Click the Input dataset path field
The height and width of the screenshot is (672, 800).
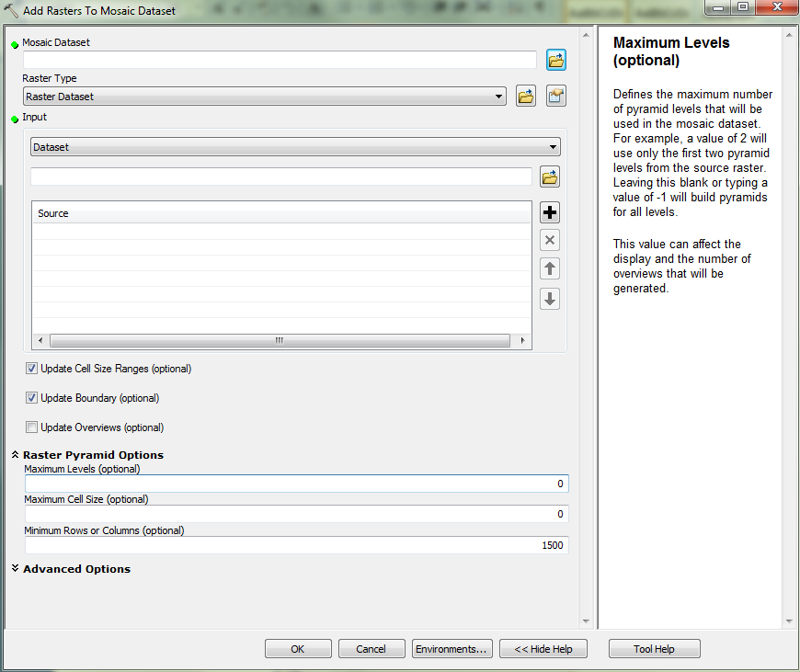(281, 177)
